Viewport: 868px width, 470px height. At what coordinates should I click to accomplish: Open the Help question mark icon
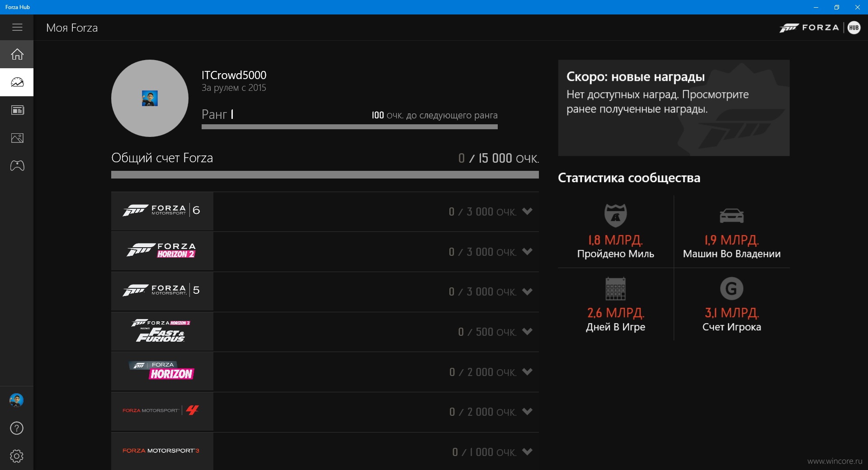coord(17,428)
